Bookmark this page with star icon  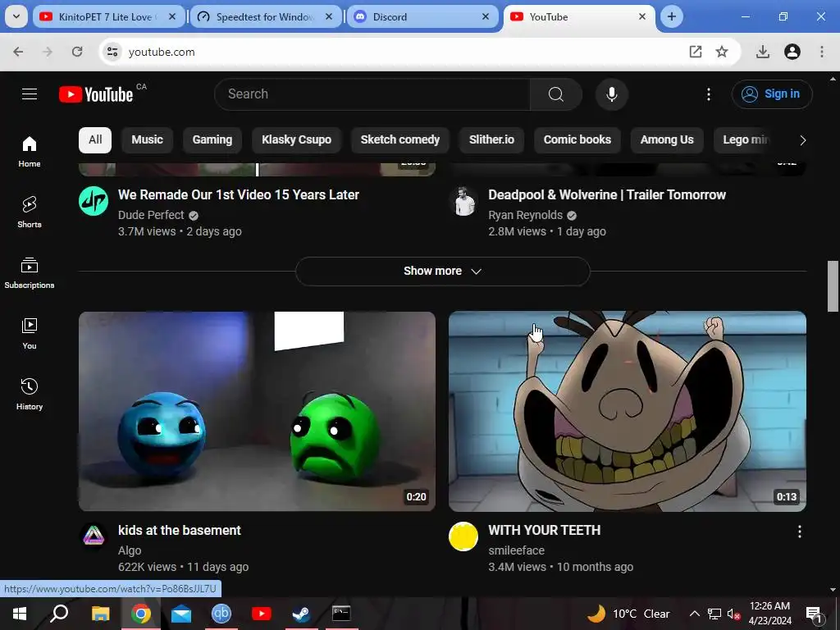click(722, 52)
